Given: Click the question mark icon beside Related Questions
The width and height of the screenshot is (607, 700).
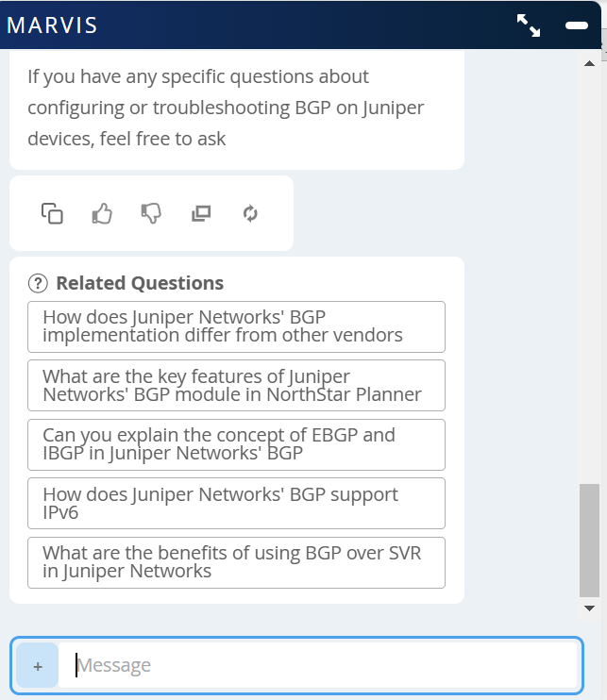Looking at the screenshot, I should point(38,283).
